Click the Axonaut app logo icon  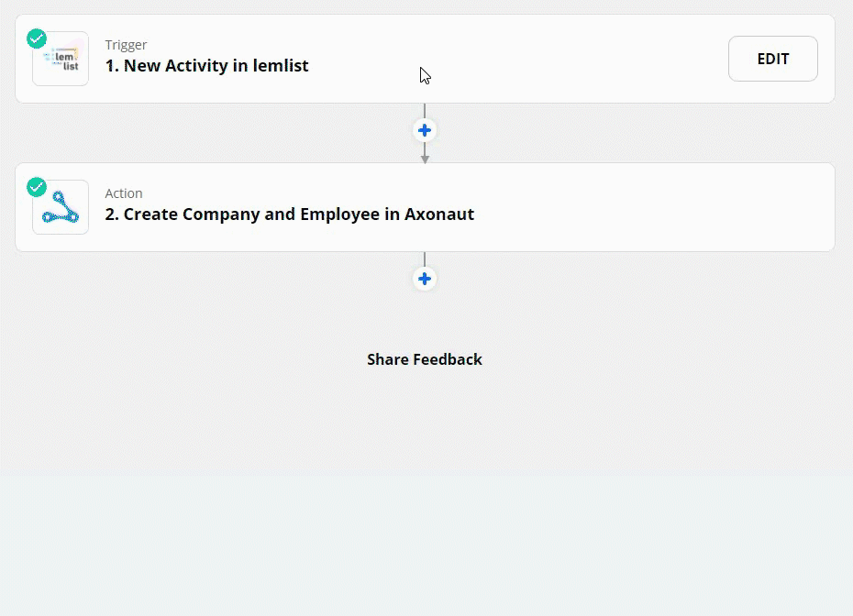[61, 208]
